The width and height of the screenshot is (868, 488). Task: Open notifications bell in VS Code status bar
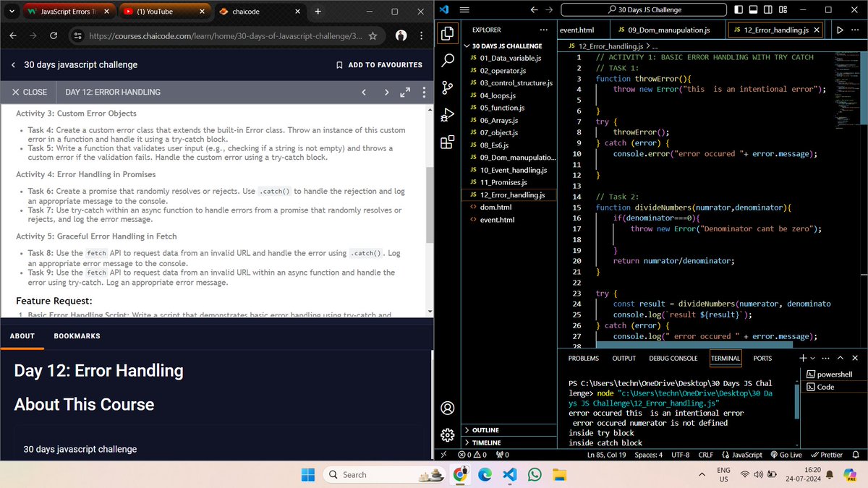click(856, 455)
